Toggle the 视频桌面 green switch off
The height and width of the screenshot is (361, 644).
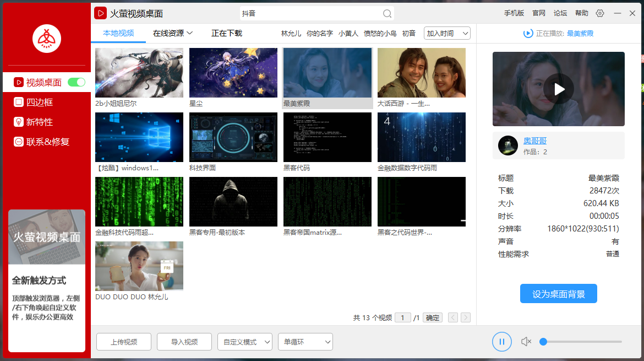pos(76,82)
